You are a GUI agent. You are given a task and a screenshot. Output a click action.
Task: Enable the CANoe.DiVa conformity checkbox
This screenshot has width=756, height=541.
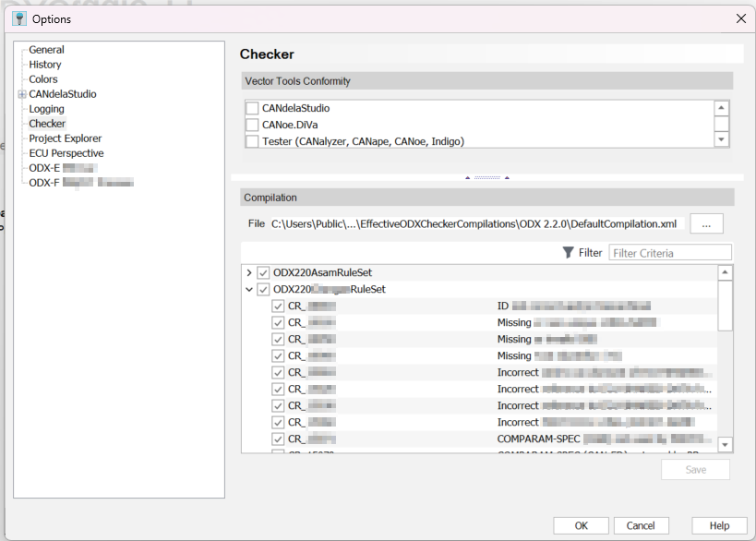click(252, 125)
